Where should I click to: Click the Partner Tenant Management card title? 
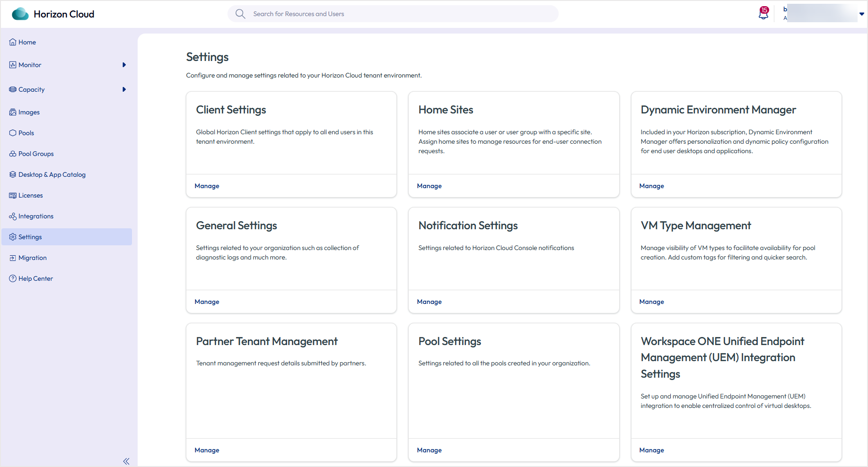[267, 341]
